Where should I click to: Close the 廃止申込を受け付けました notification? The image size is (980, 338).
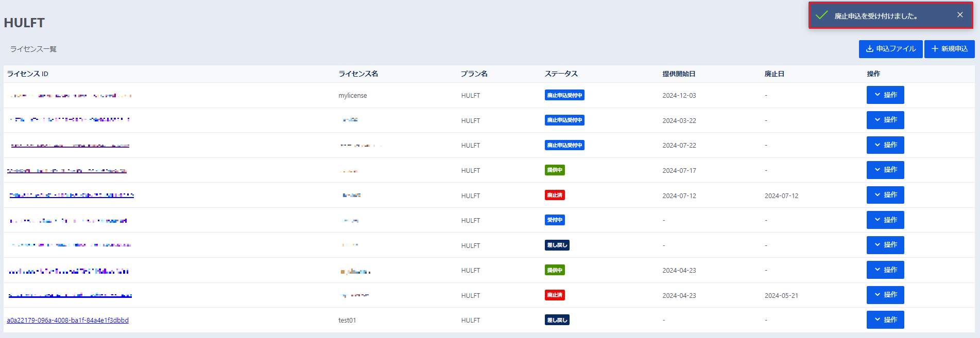[960, 15]
